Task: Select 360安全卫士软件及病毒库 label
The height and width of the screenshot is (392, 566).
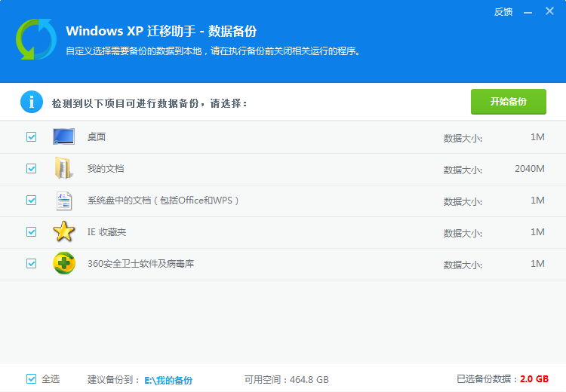Action: 141,264
